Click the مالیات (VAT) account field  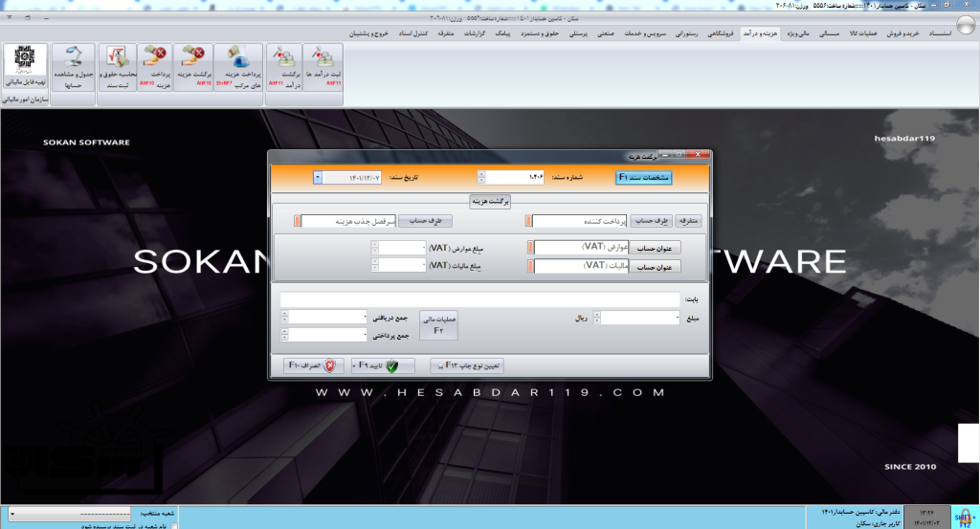tap(581, 266)
